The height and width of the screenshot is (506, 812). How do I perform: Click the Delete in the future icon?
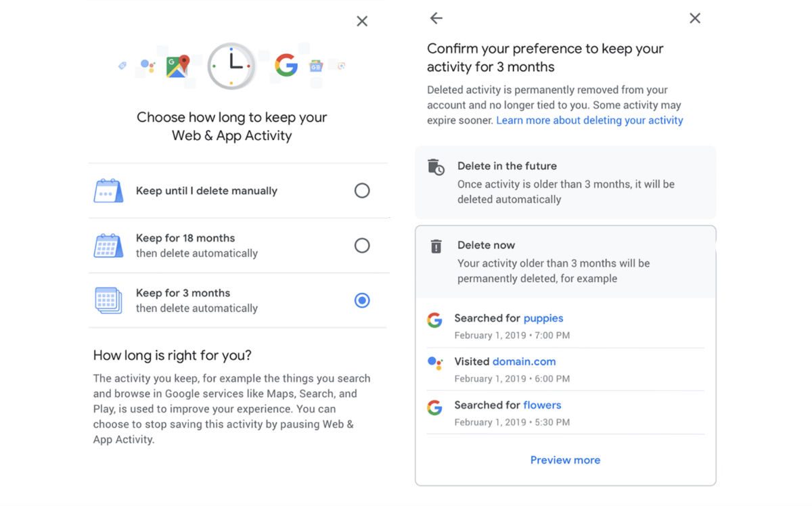tap(436, 167)
